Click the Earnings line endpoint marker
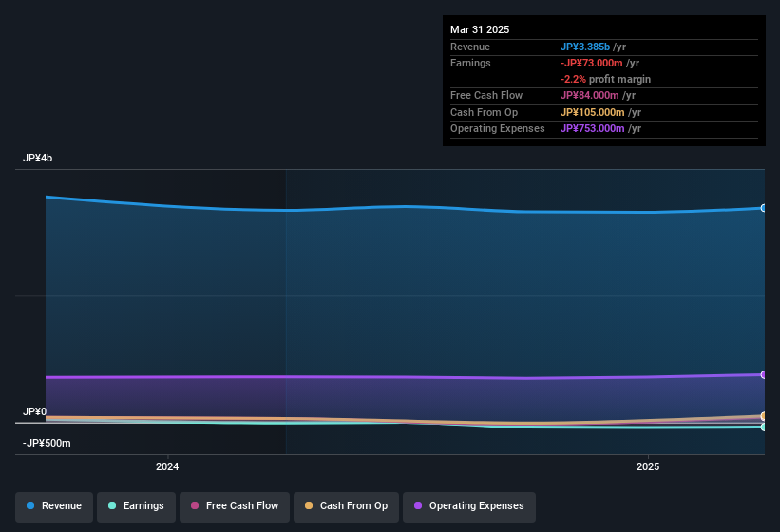The height and width of the screenshot is (532, 780). (x=764, y=427)
